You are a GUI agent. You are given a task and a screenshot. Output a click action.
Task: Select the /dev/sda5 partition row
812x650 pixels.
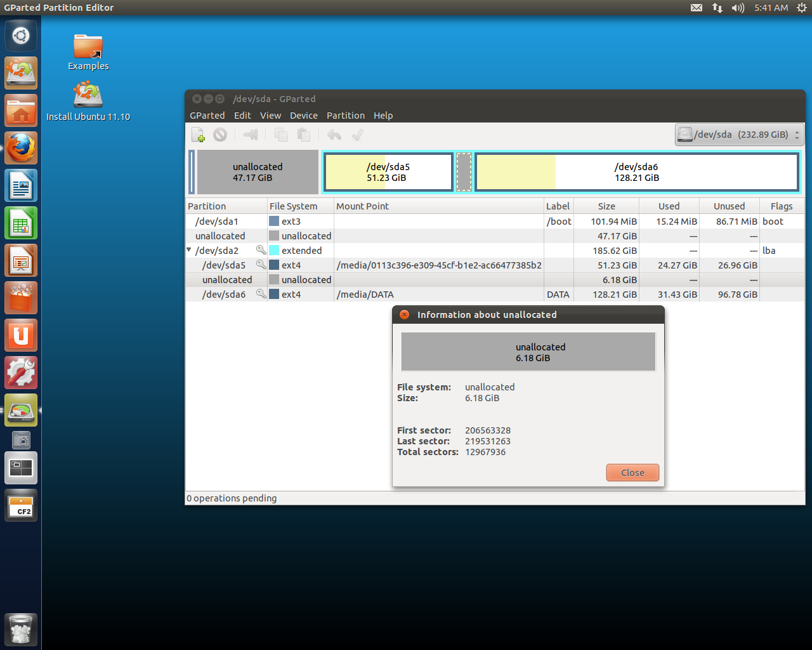495,265
